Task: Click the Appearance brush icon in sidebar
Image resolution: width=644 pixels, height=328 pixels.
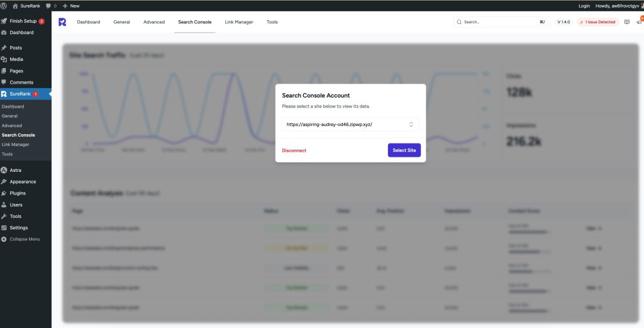Action: click(4, 182)
